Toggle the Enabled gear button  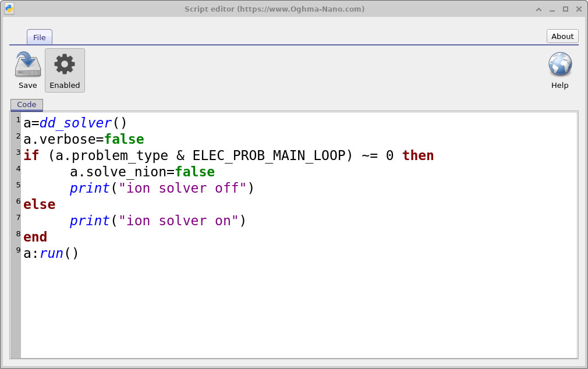(x=65, y=70)
